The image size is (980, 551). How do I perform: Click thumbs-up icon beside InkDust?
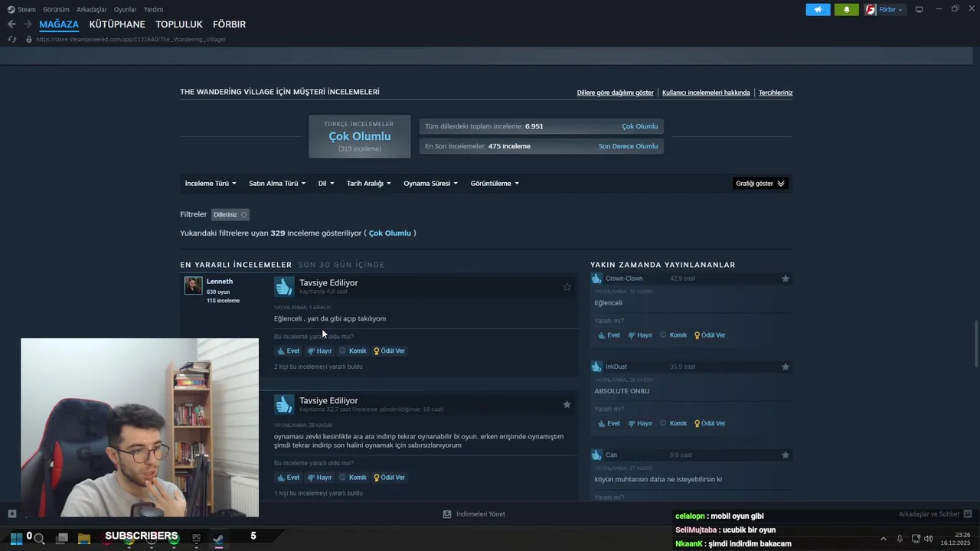(x=596, y=367)
